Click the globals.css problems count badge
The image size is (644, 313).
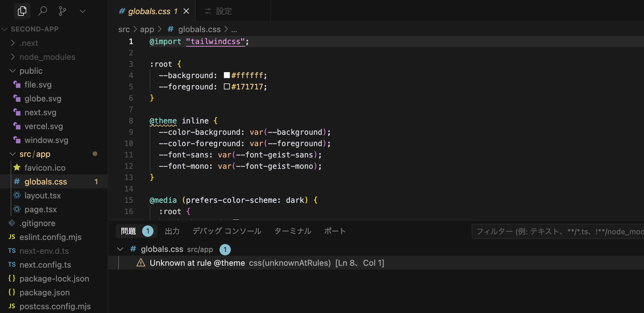(x=225, y=250)
